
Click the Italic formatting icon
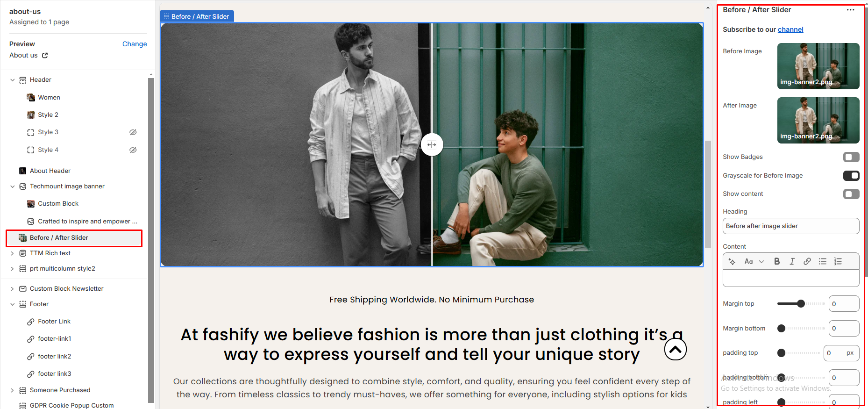[x=792, y=261]
